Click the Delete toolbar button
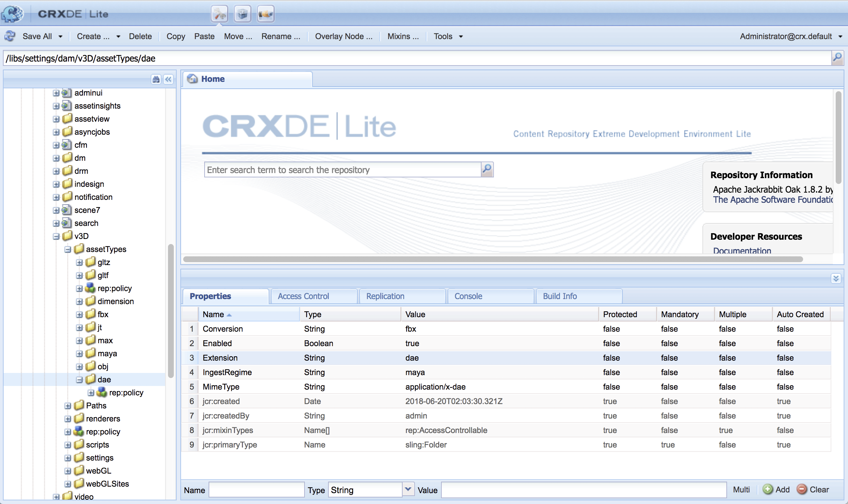The image size is (848, 504). coord(140,36)
